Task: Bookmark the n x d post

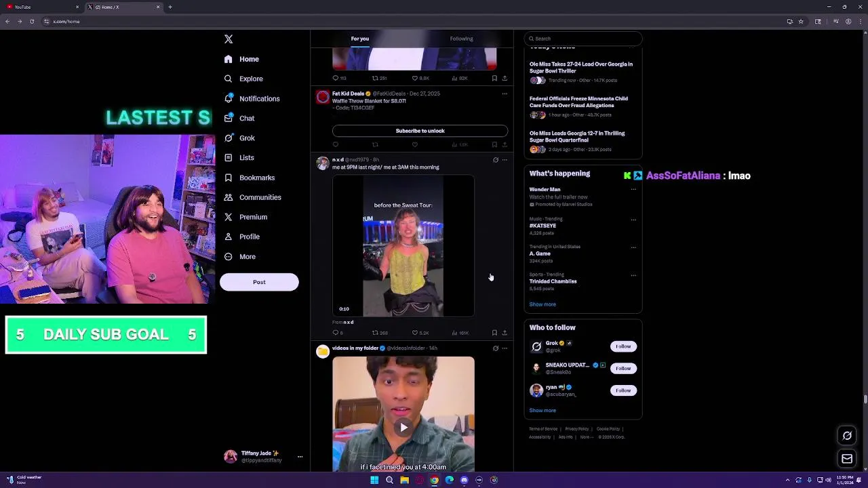Action: pos(494,333)
